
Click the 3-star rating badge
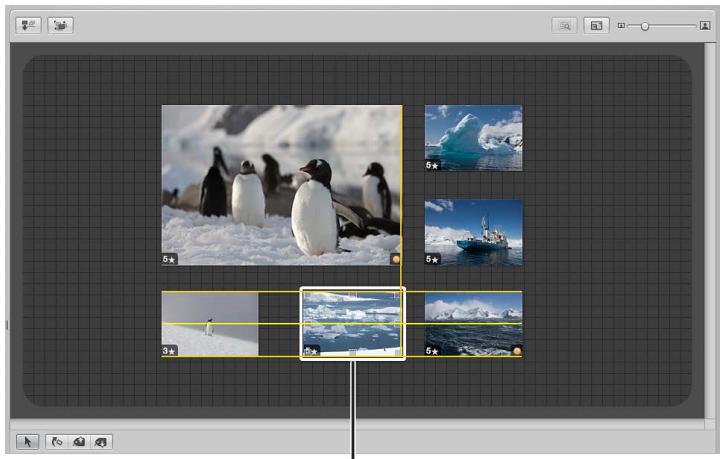coord(169,351)
